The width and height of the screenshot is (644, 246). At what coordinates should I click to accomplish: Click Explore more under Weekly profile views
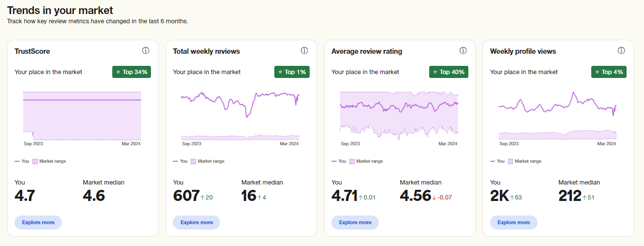point(513,222)
